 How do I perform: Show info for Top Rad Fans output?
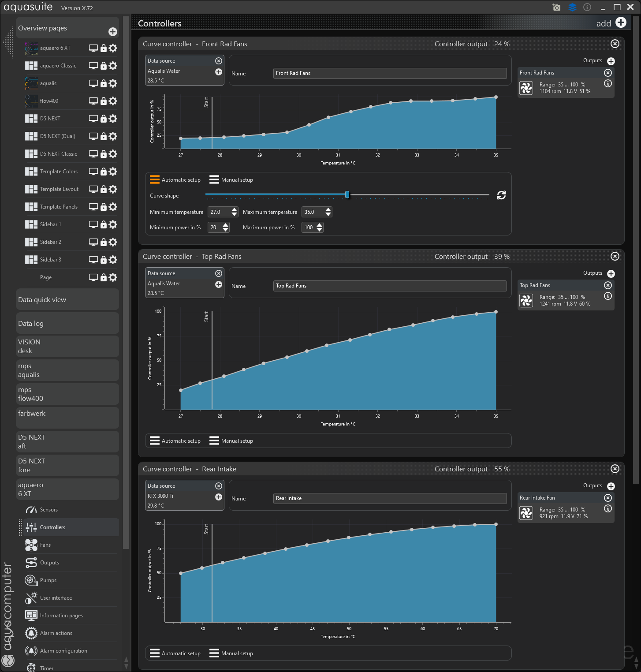click(608, 296)
